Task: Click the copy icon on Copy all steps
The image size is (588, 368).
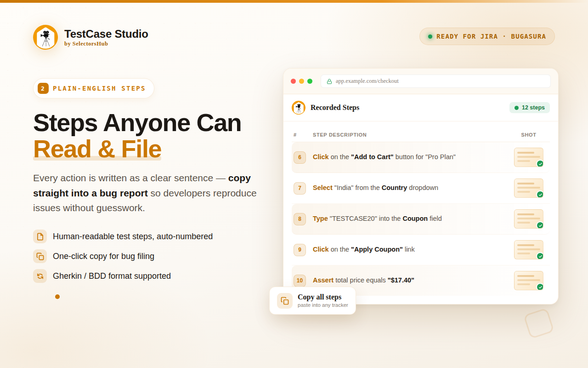Action: pyautogui.click(x=285, y=301)
